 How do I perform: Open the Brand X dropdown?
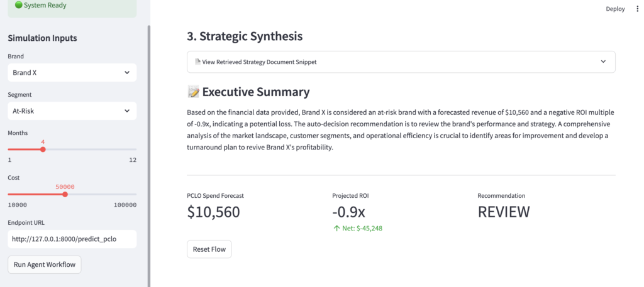[72, 73]
